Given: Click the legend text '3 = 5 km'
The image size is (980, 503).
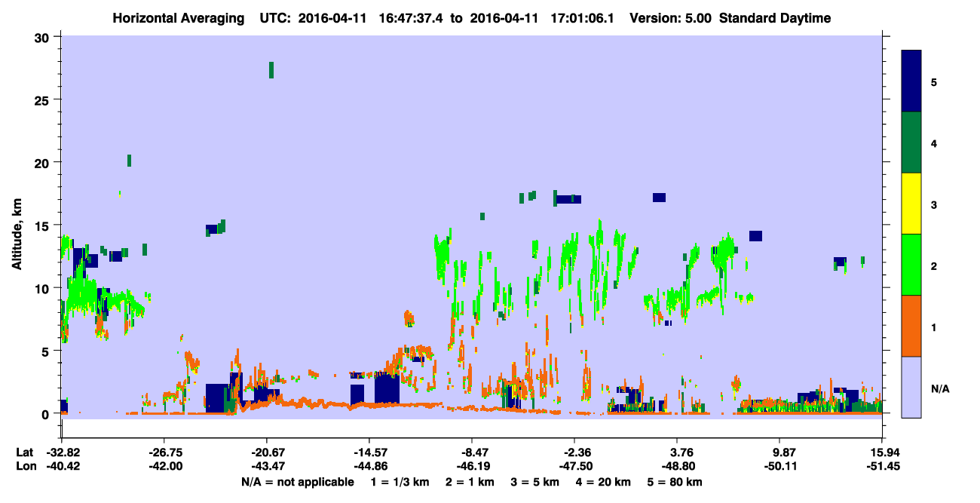Looking at the screenshot, I should (536, 483).
